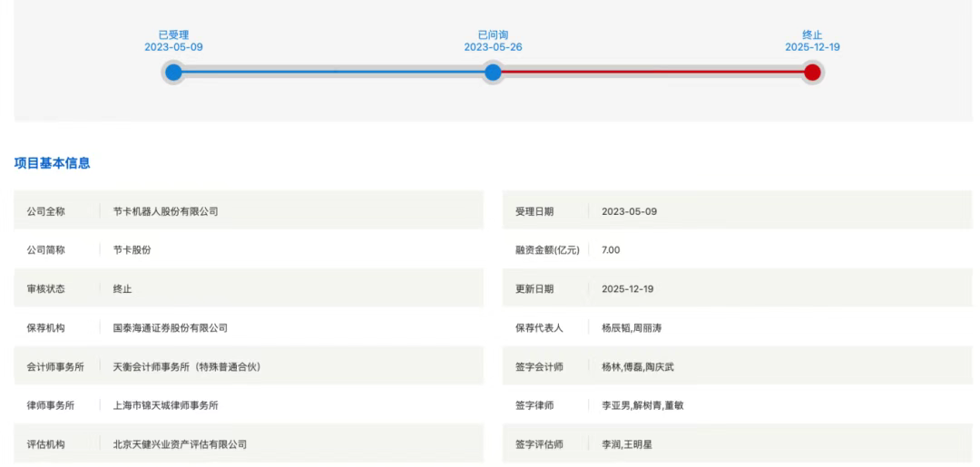Click the blue 已受理 timeline dot
The width and height of the screenshot is (980, 467).
pyautogui.click(x=173, y=73)
